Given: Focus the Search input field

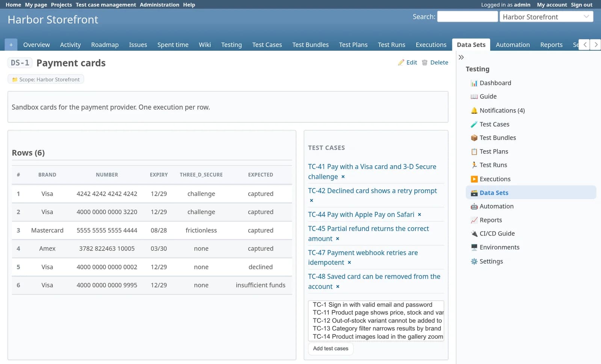Looking at the screenshot, I should click(x=467, y=17).
